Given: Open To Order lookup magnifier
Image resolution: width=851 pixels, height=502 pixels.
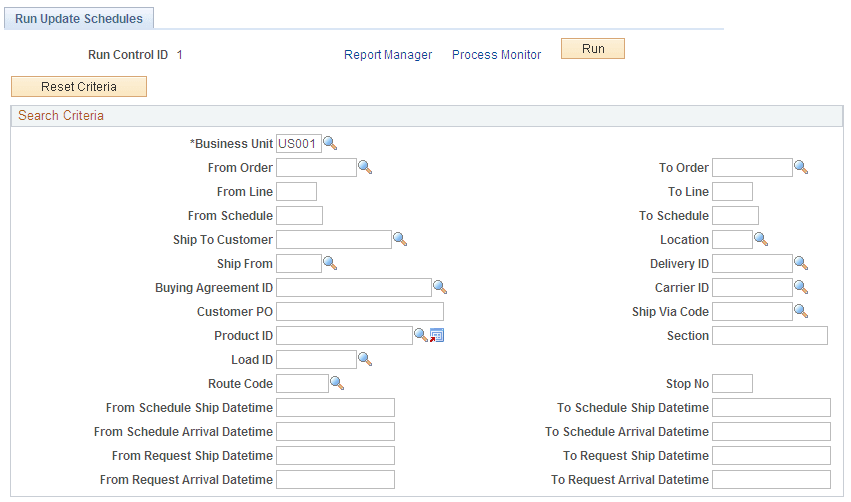Looking at the screenshot, I should point(801,167).
